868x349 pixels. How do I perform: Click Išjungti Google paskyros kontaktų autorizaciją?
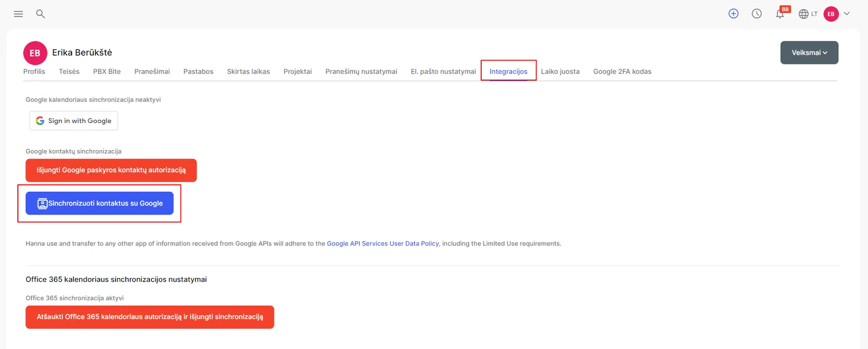(111, 170)
